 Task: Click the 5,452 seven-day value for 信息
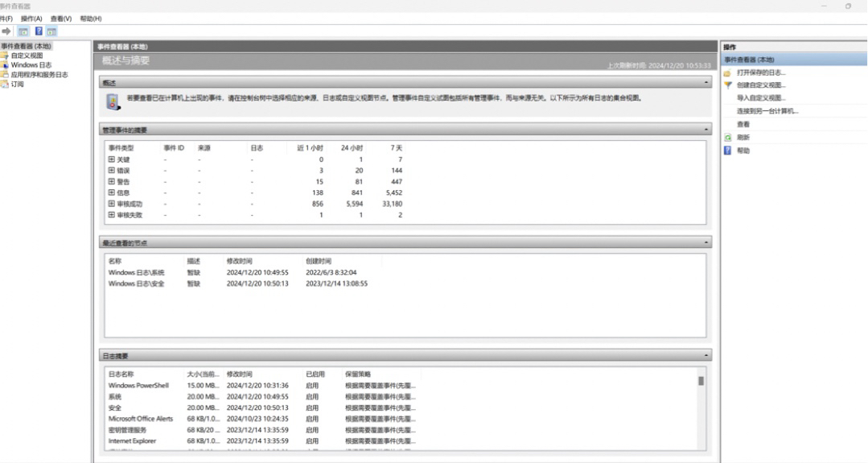click(x=394, y=192)
